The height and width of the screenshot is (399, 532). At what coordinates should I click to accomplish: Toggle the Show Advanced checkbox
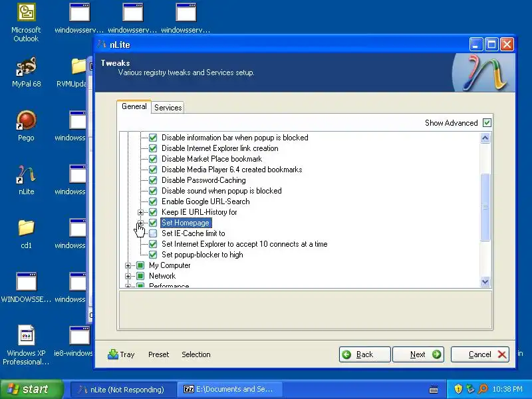(487, 123)
